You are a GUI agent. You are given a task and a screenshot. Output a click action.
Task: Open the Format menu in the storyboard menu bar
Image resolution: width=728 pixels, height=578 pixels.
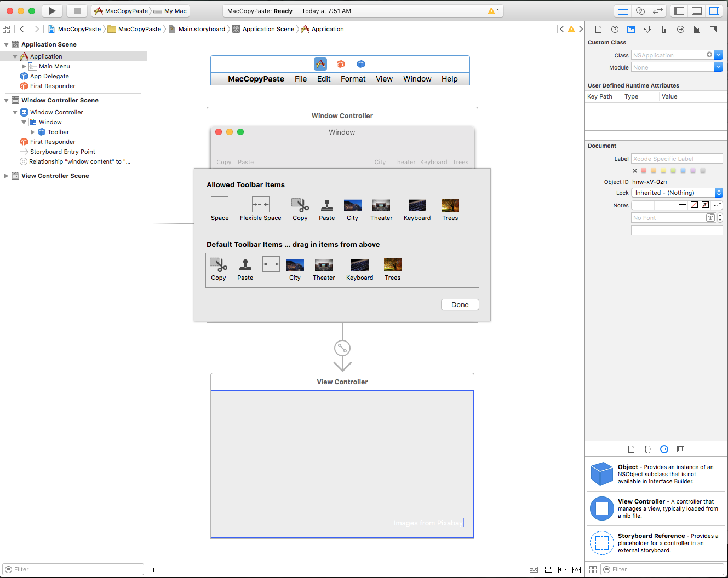(353, 79)
